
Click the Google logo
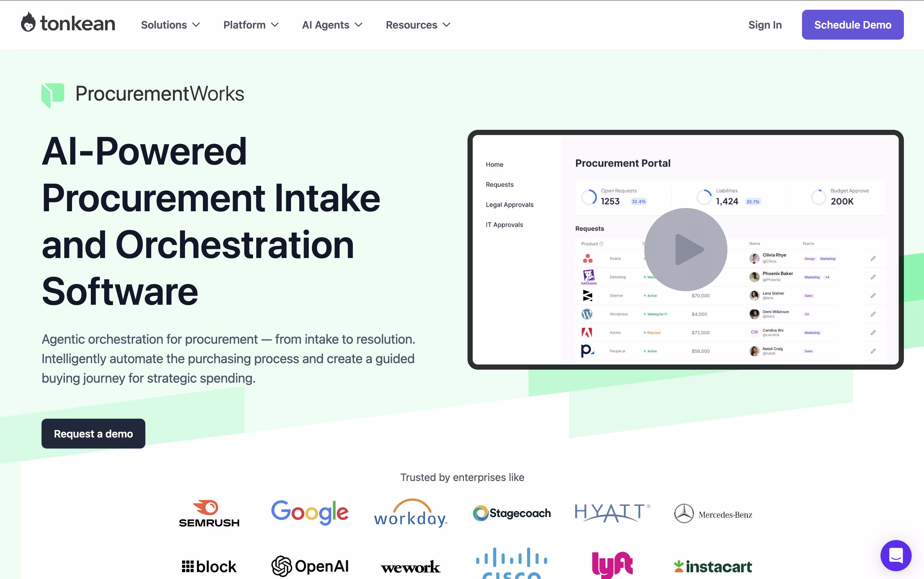pos(310,512)
